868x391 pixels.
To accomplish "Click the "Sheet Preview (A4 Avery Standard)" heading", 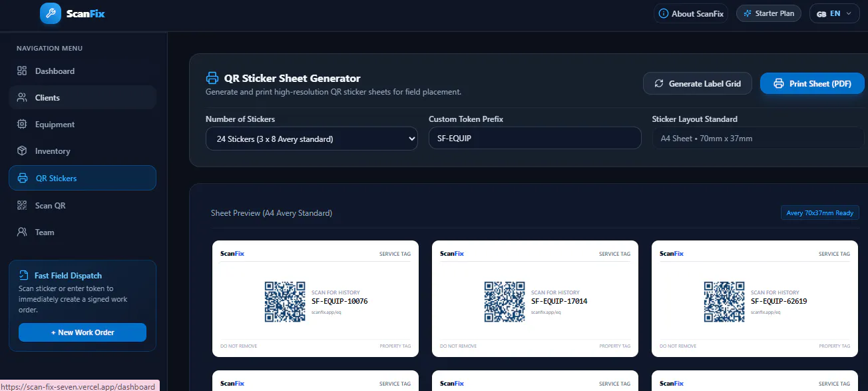I will [x=272, y=213].
